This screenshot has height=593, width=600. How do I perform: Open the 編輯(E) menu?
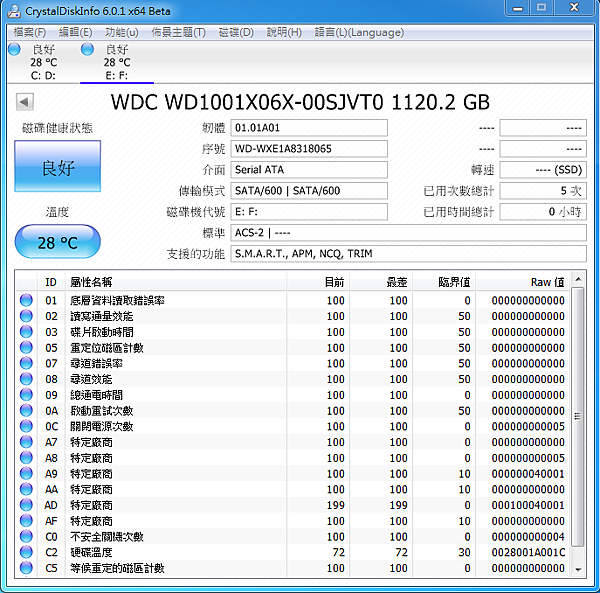[75, 32]
